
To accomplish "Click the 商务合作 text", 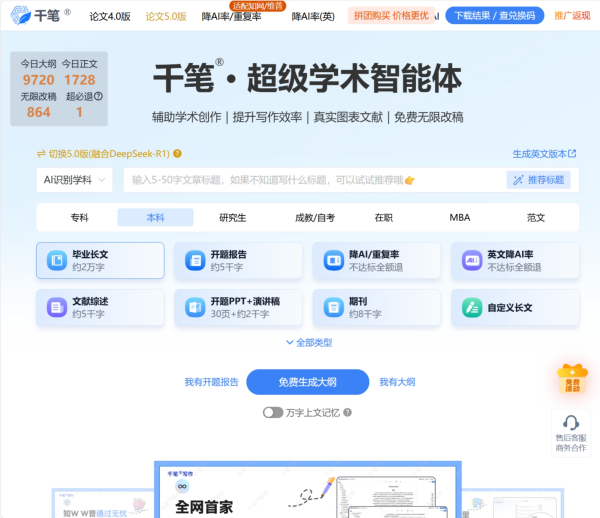I will (x=571, y=448).
